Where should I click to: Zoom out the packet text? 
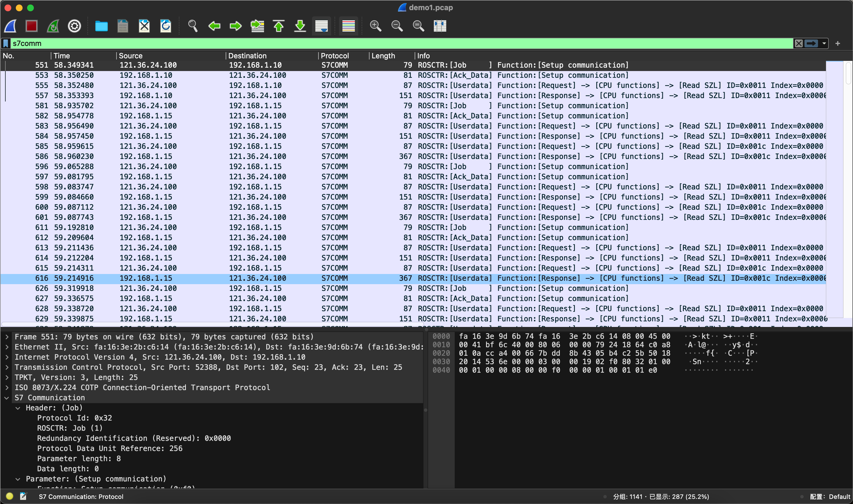point(397,26)
